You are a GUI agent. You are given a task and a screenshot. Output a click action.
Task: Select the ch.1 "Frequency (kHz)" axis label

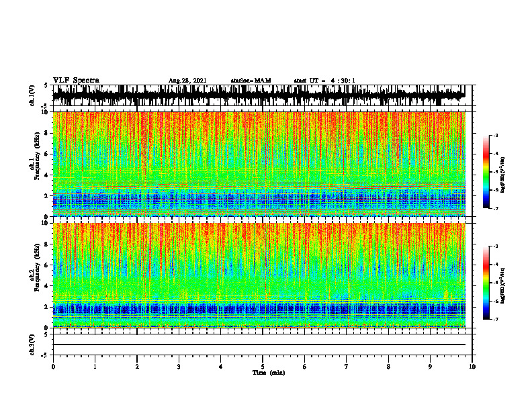[x=37, y=156]
